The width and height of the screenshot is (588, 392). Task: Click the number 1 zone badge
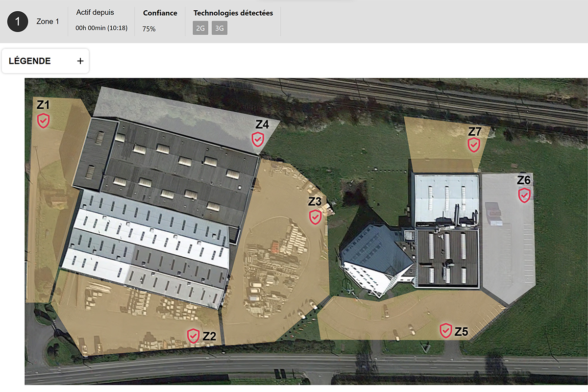(x=18, y=22)
